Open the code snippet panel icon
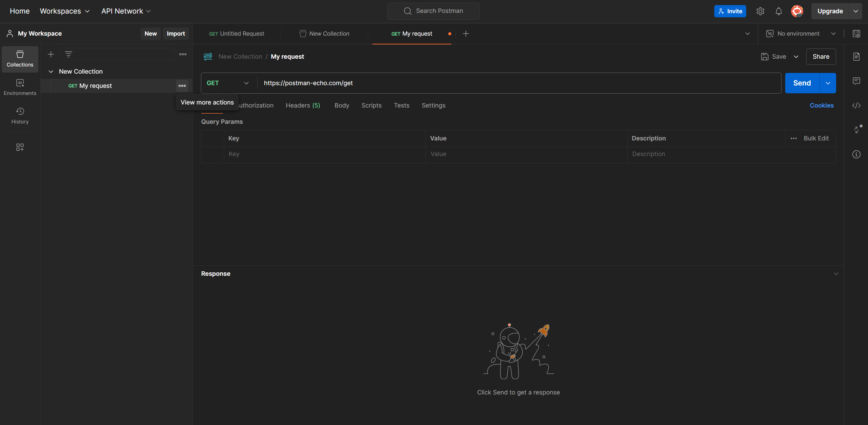 [x=856, y=105]
